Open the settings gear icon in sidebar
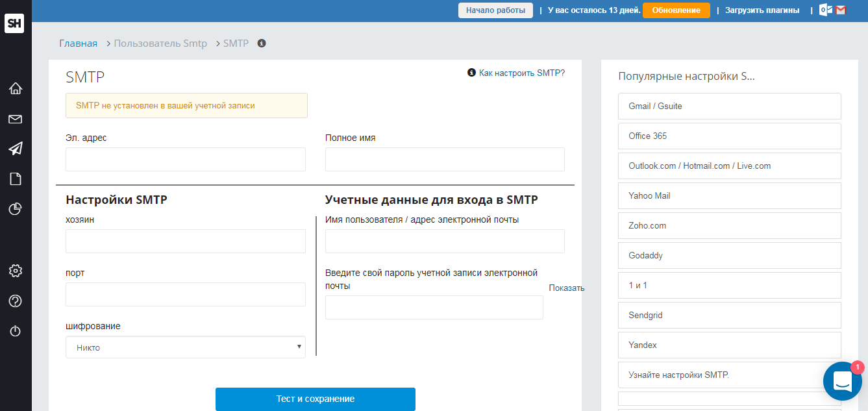Image resolution: width=868 pixels, height=411 pixels. [16, 271]
